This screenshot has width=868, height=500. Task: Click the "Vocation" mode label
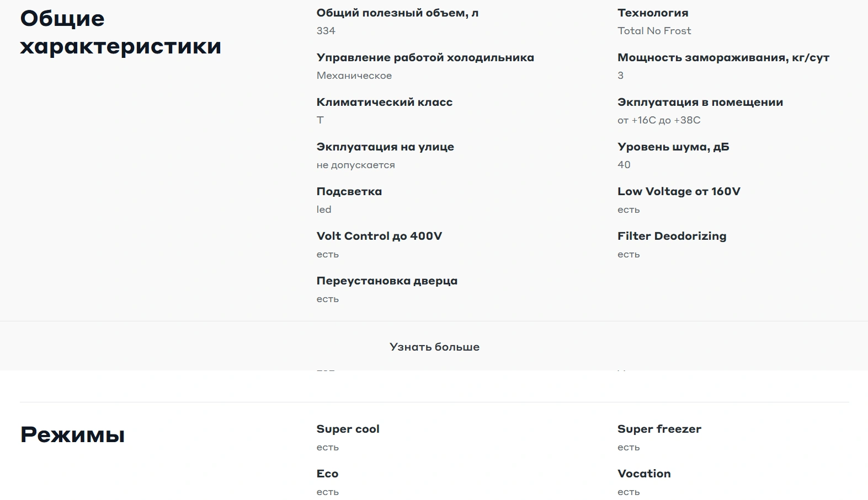[644, 474]
